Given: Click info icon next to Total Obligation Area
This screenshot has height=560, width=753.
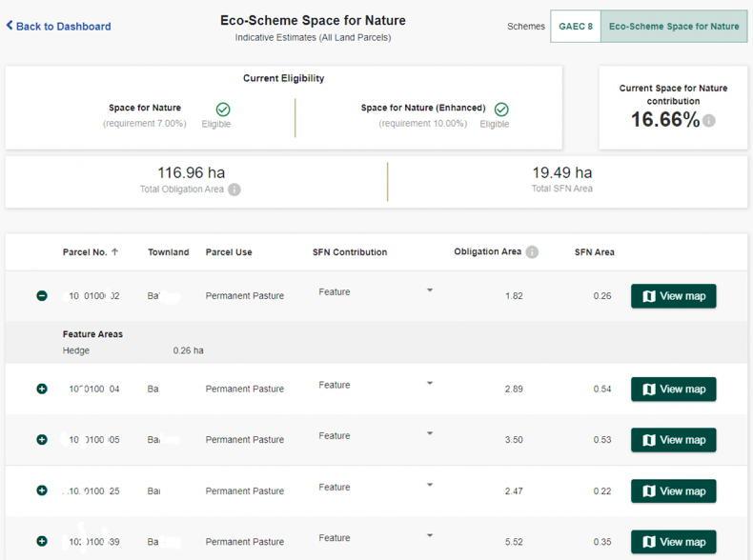Looking at the screenshot, I should click(x=234, y=190).
